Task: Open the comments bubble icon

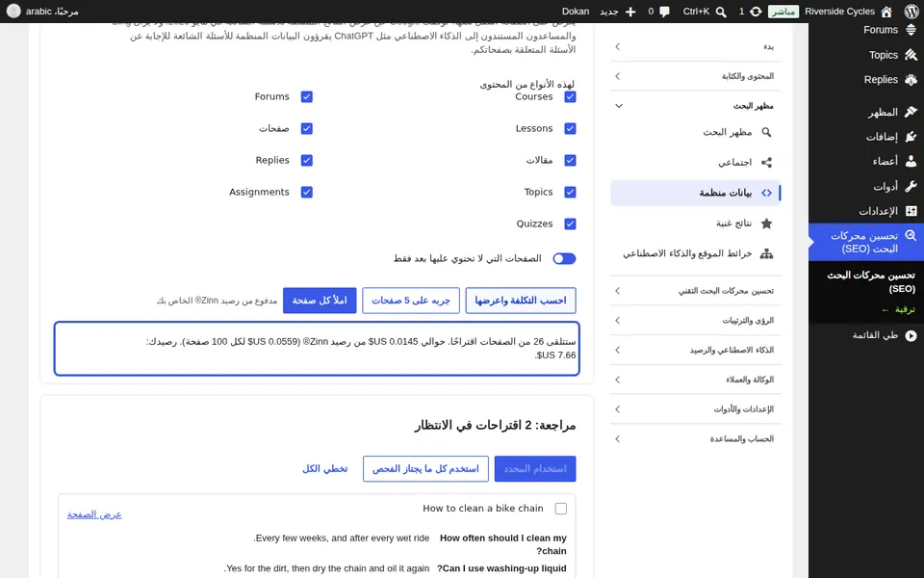Action: tap(665, 12)
